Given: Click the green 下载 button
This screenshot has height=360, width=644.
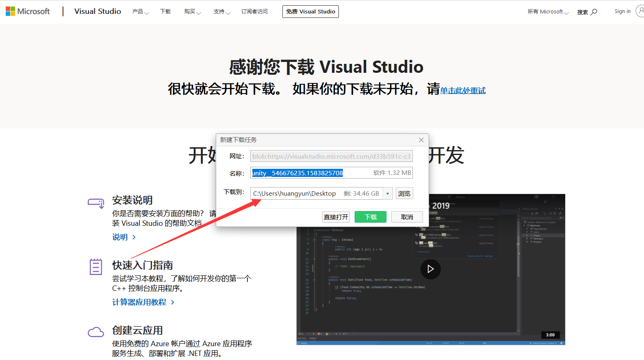Looking at the screenshot, I should [371, 217].
